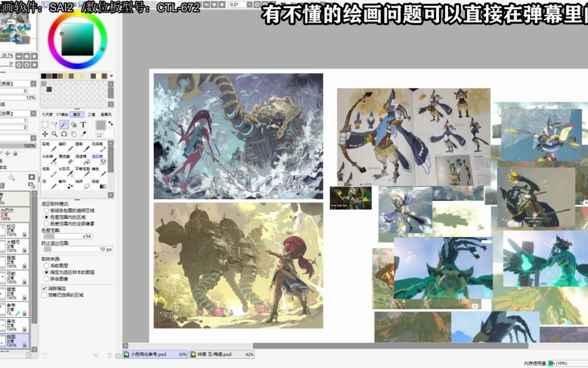Switch to 基本 brush tab

(77, 114)
